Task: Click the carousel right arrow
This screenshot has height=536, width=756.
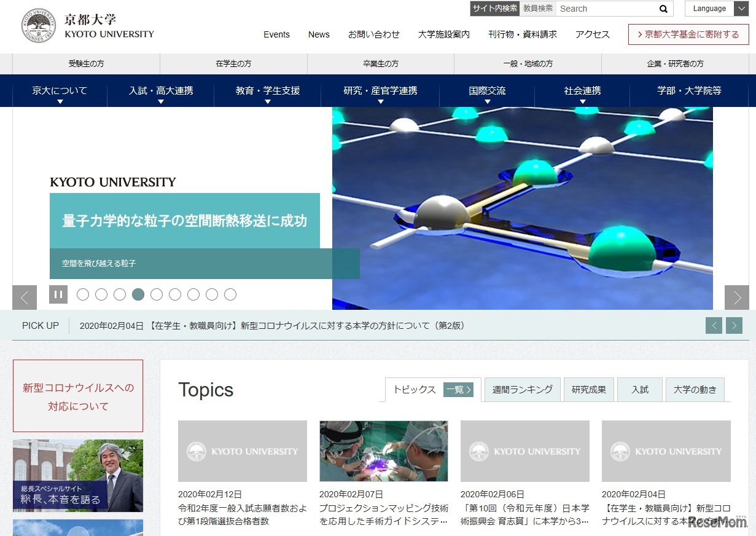Action: [x=736, y=298]
